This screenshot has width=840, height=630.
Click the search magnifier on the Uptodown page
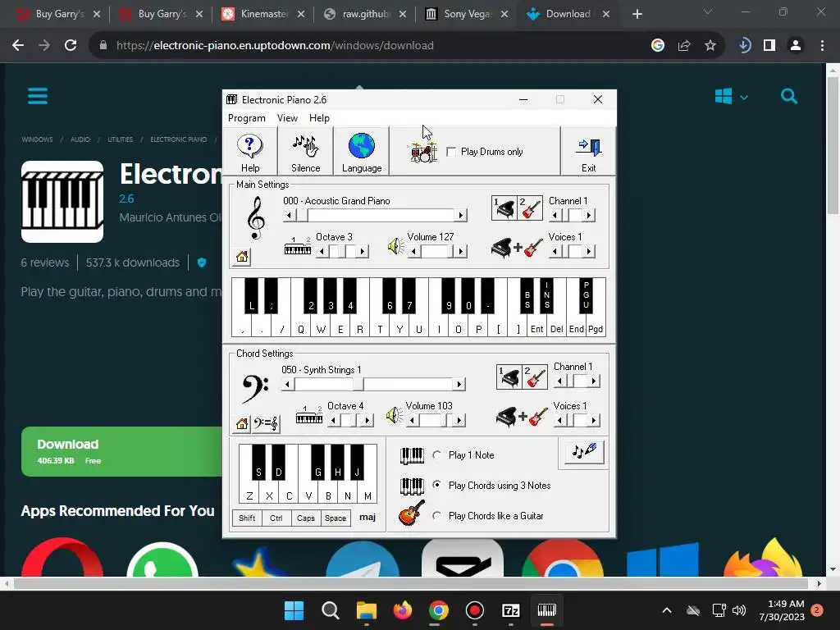pyautogui.click(x=788, y=97)
